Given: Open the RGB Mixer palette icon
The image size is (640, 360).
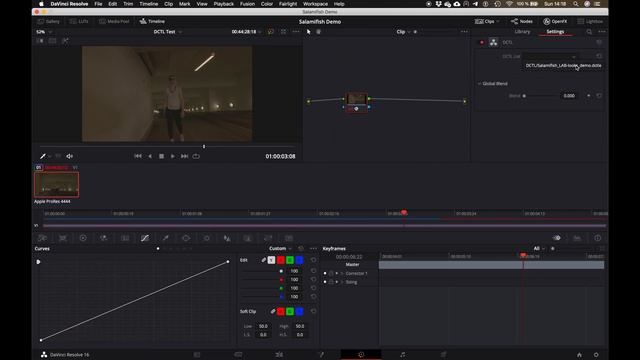Looking at the screenshot, I should pos(104,238).
